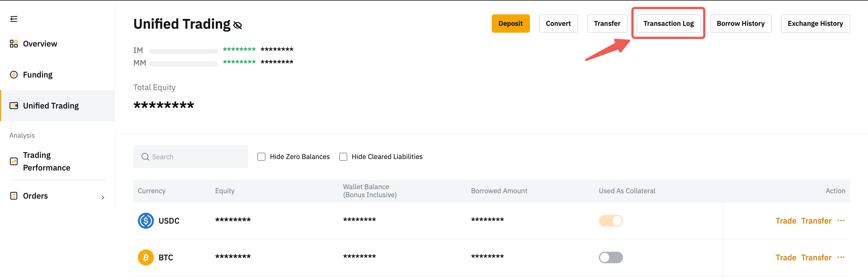868x279 pixels.
Task: Click the USDC coin icon
Action: click(x=146, y=221)
